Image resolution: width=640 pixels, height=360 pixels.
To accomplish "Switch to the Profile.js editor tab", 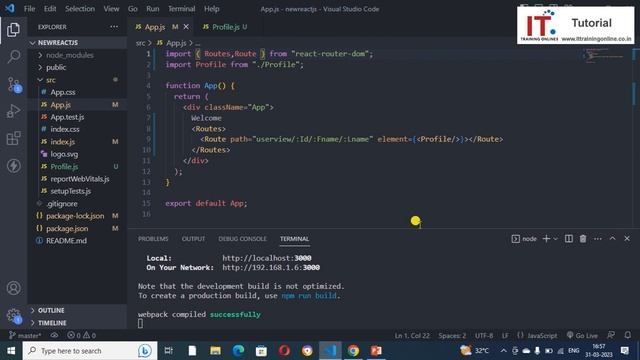I will point(225,27).
